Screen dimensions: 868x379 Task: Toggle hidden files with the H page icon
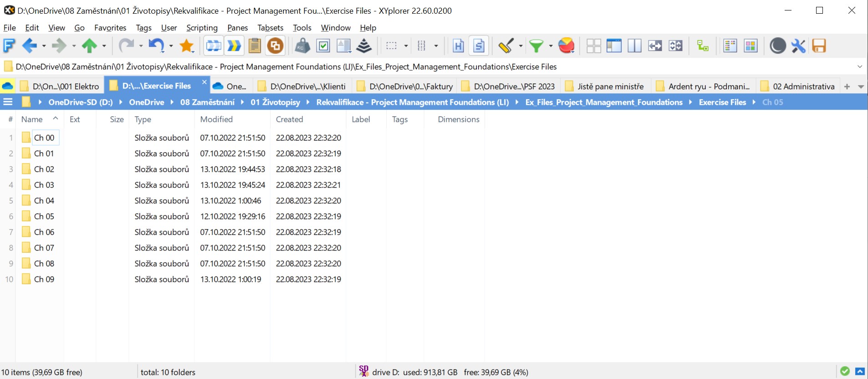458,46
